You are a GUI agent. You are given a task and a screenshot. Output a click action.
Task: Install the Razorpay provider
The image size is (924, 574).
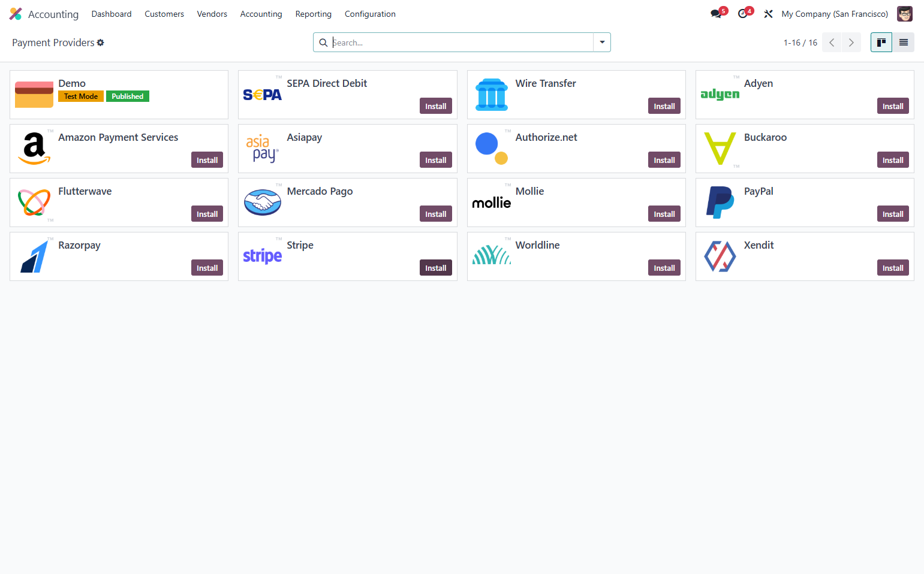(x=207, y=268)
